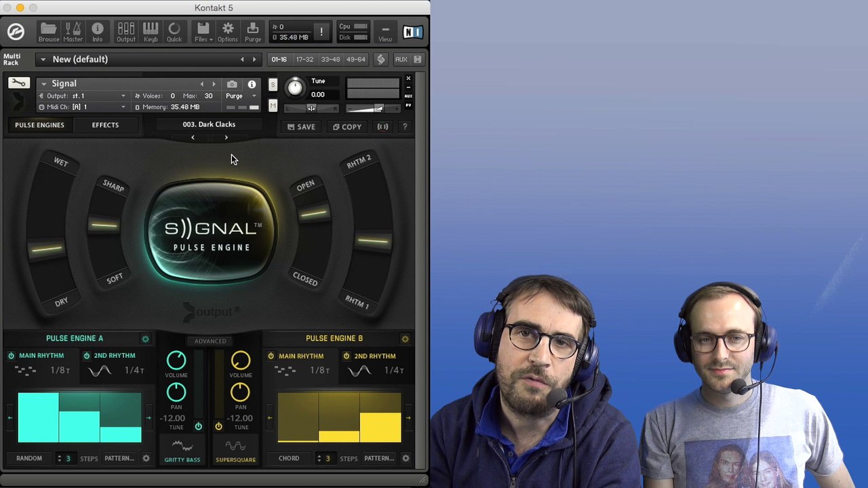Go to next preset after Dark Clacks

(x=226, y=138)
